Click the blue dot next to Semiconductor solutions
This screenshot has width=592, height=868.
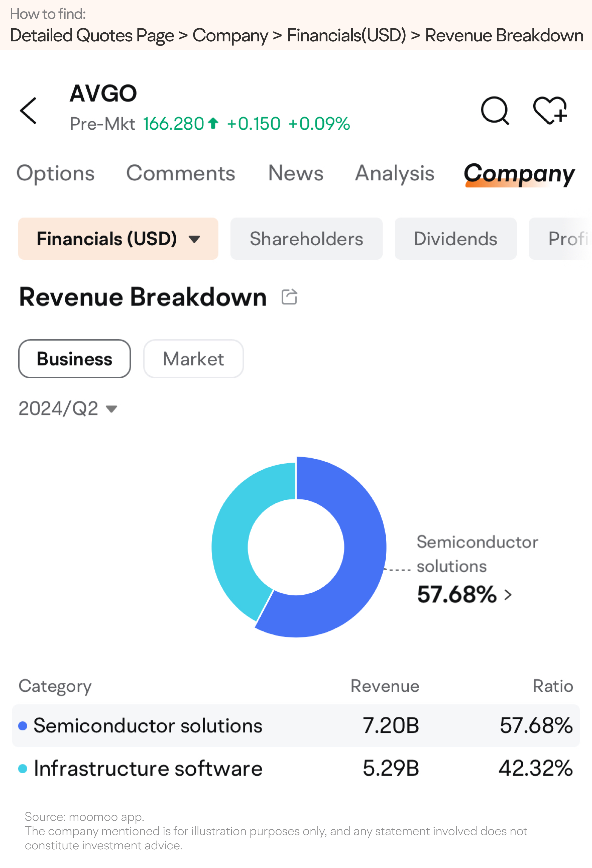pyautogui.click(x=23, y=726)
